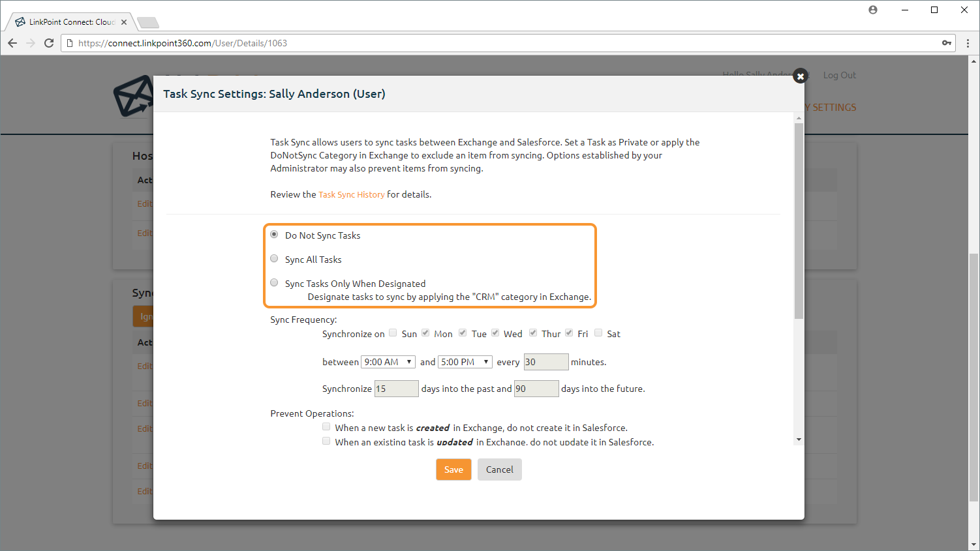Click the Cancel button
The width and height of the screenshot is (980, 551).
(500, 469)
